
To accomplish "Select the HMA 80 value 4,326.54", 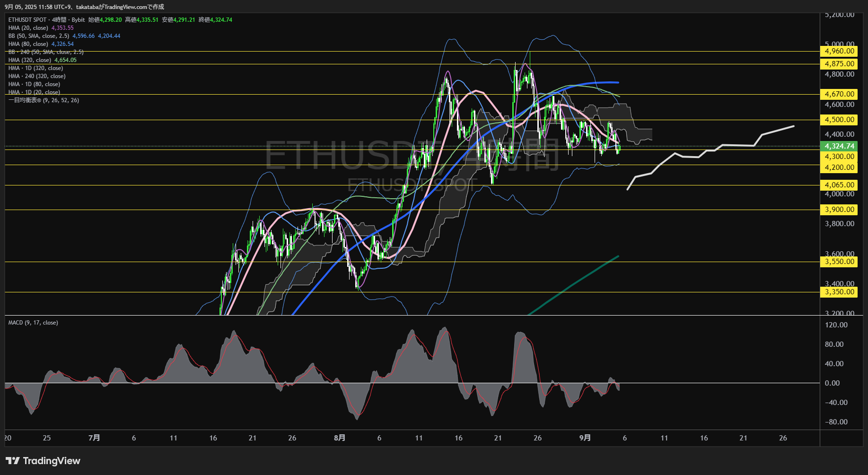I will point(62,44).
